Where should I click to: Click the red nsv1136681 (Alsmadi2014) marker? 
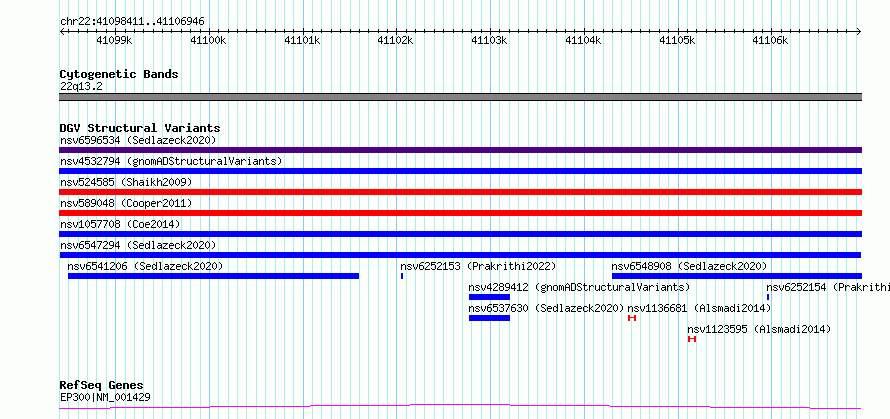(632, 318)
